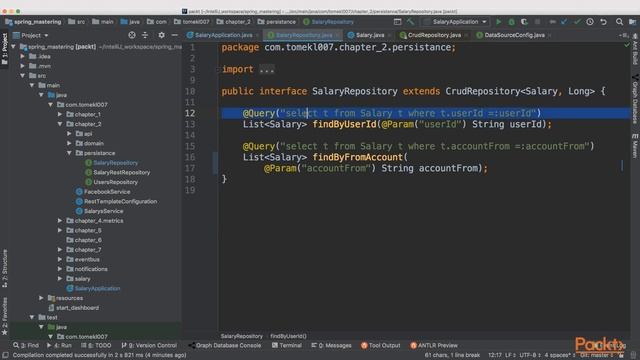
Task: Open the Structure tool window strip
Action: (4, 269)
